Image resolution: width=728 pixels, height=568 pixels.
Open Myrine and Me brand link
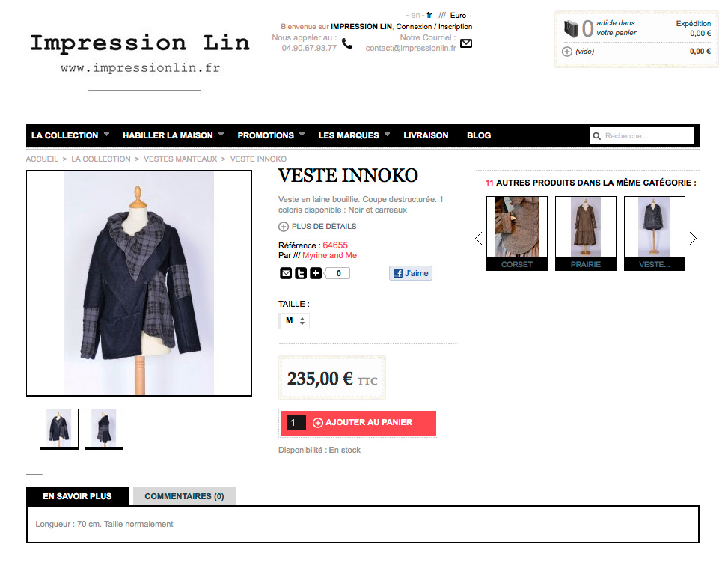(330, 255)
